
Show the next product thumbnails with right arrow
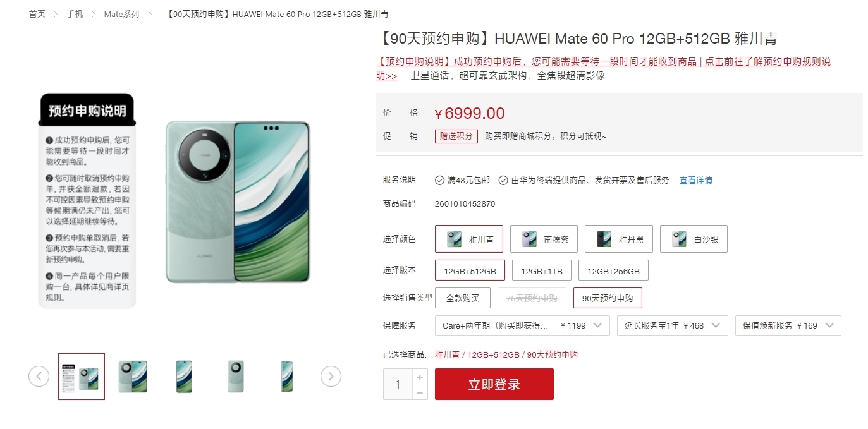331,377
